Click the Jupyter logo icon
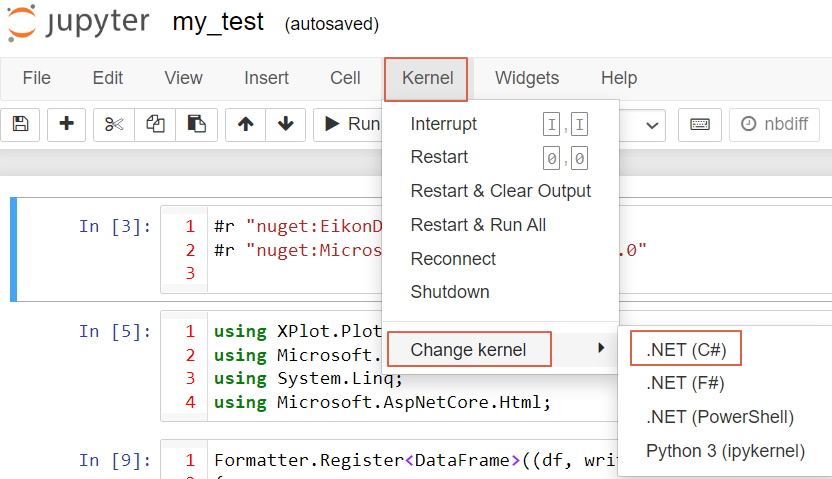Viewport: 832px width, 479px height. click(x=22, y=22)
